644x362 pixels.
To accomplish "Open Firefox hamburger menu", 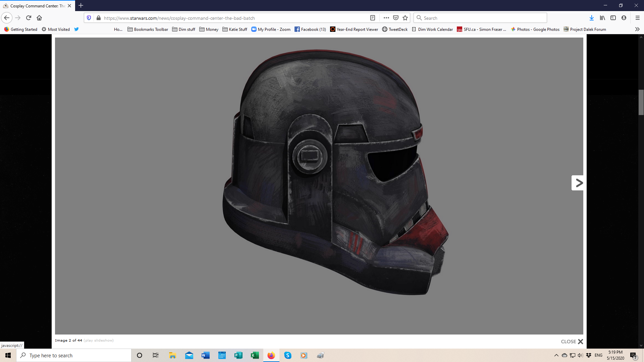I will click(x=638, y=18).
